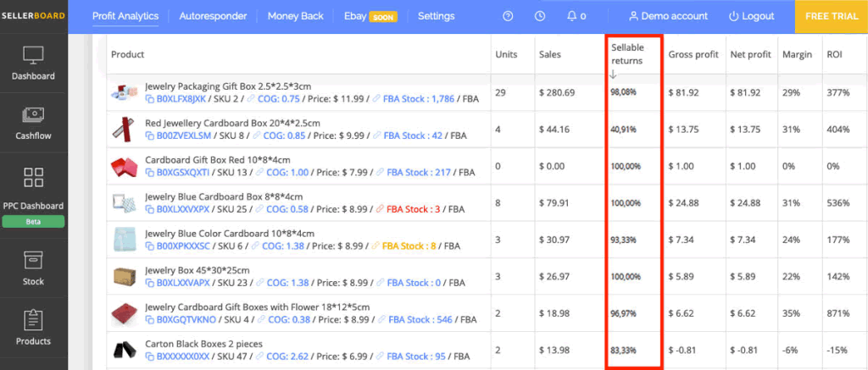868x370 pixels.
Task: Copy ASIN B0XLXXVXPX with copy icon
Action: (149, 209)
